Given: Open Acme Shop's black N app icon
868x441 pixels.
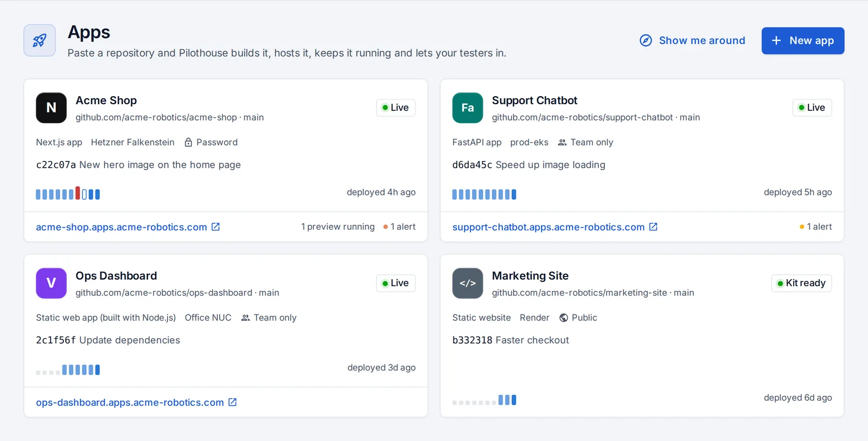Looking at the screenshot, I should coord(51,108).
